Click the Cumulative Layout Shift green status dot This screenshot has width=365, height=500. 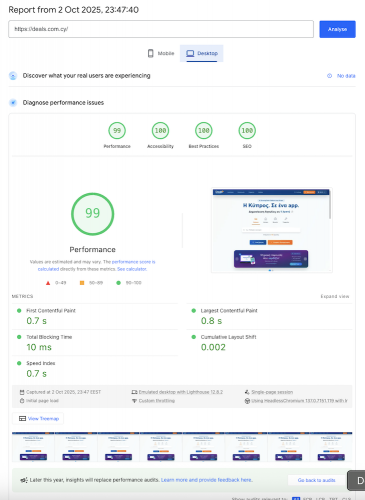click(x=193, y=337)
